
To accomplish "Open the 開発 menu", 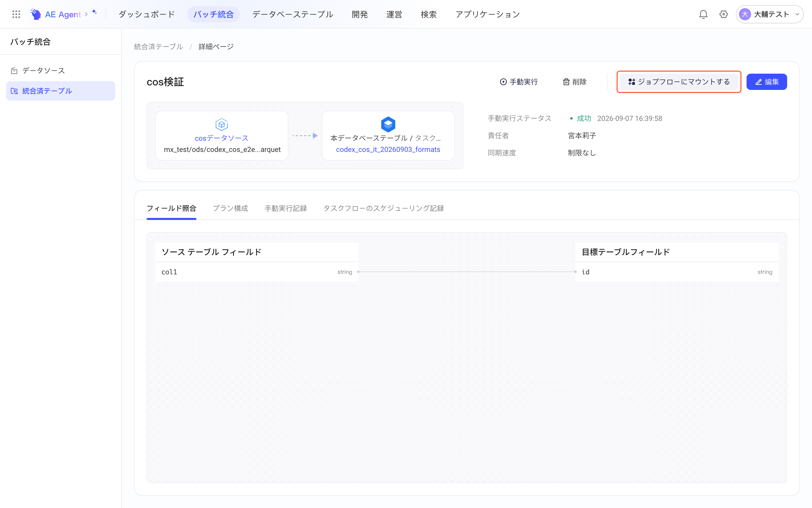I will pyautogui.click(x=360, y=14).
